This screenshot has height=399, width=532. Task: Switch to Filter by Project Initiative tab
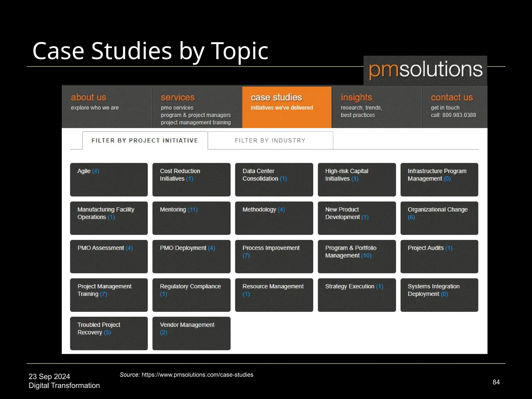pos(145,140)
